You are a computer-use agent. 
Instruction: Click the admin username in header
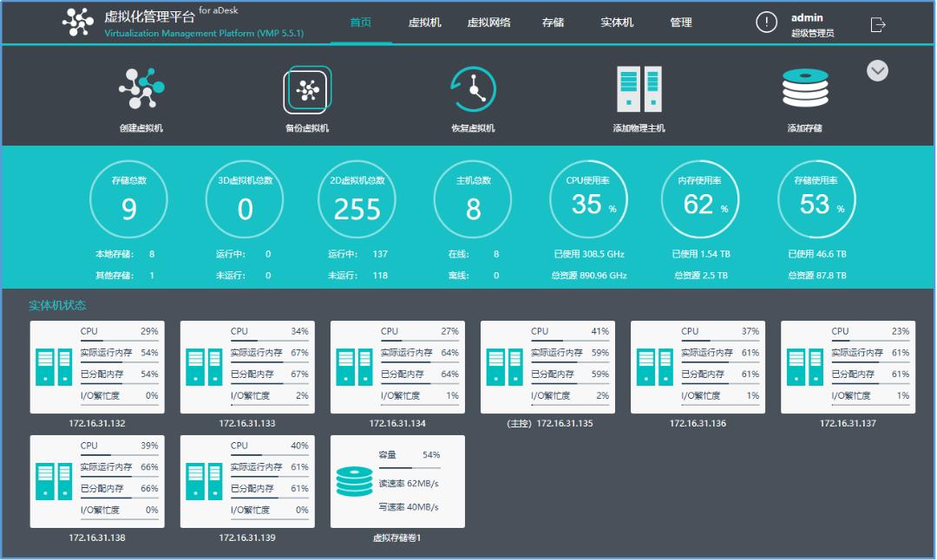point(807,17)
